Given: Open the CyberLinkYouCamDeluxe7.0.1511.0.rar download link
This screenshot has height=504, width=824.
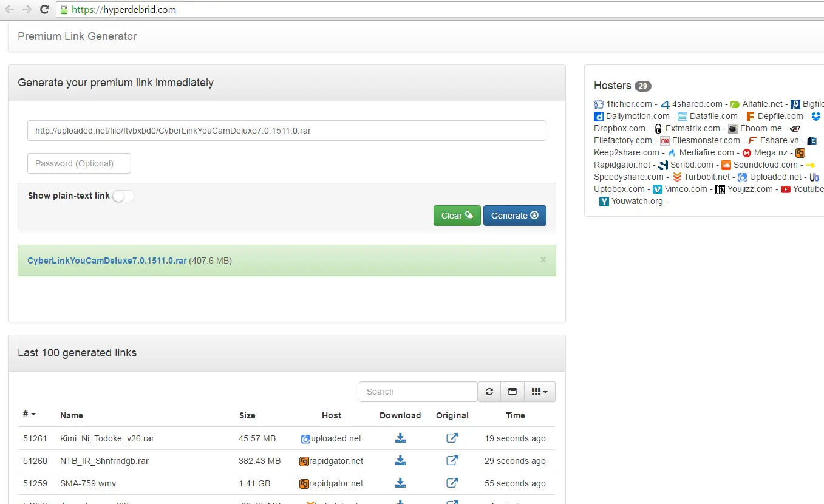Looking at the screenshot, I should click(x=107, y=261).
